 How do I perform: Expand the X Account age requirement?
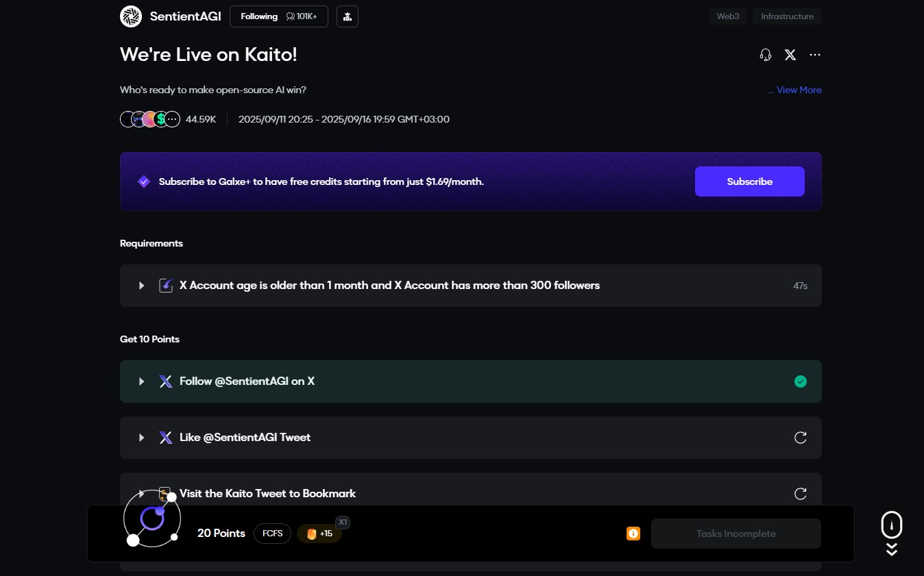pos(142,286)
